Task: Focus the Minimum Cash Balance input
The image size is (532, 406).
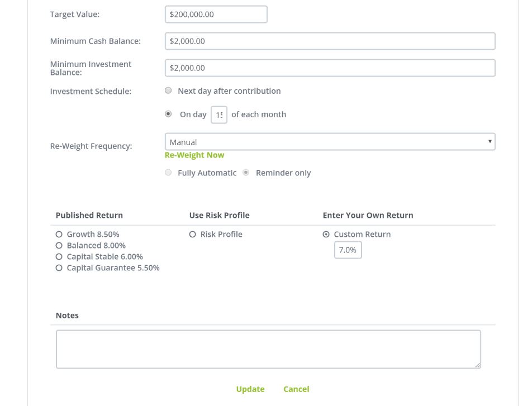Action: point(330,41)
